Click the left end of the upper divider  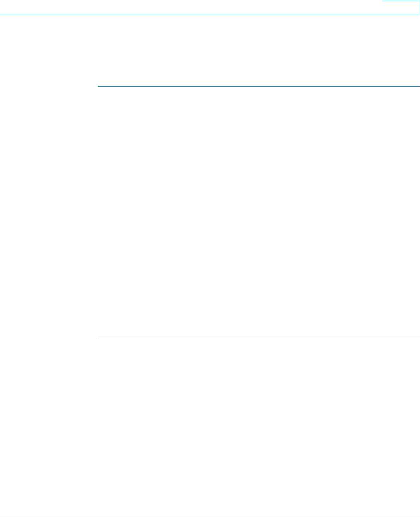(x=99, y=86)
